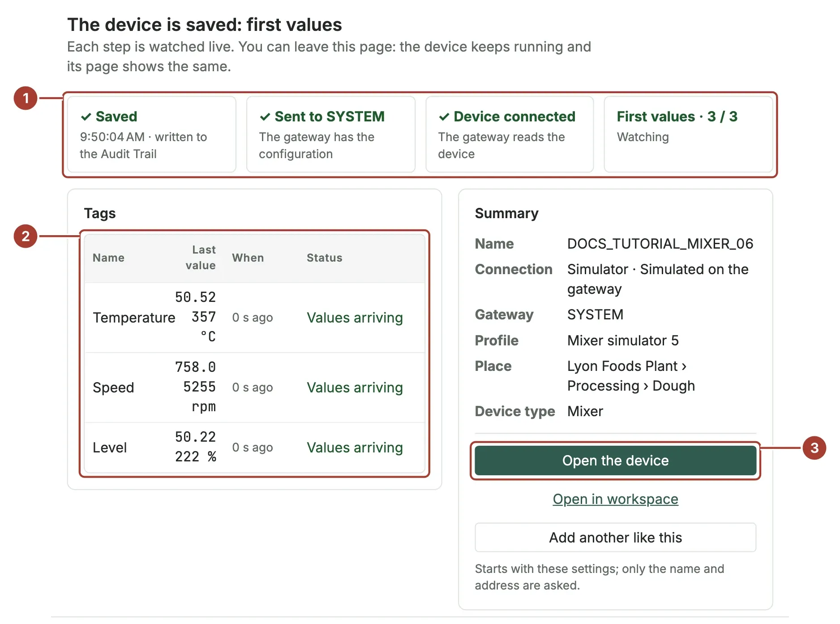Select the Level tag name
The height and width of the screenshot is (624, 840).
110,448
